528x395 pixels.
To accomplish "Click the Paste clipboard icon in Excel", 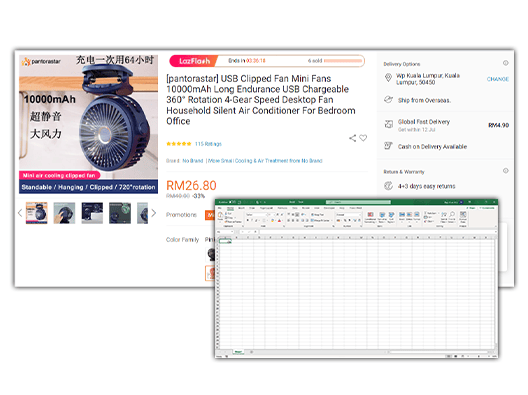I will click(x=220, y=217).
